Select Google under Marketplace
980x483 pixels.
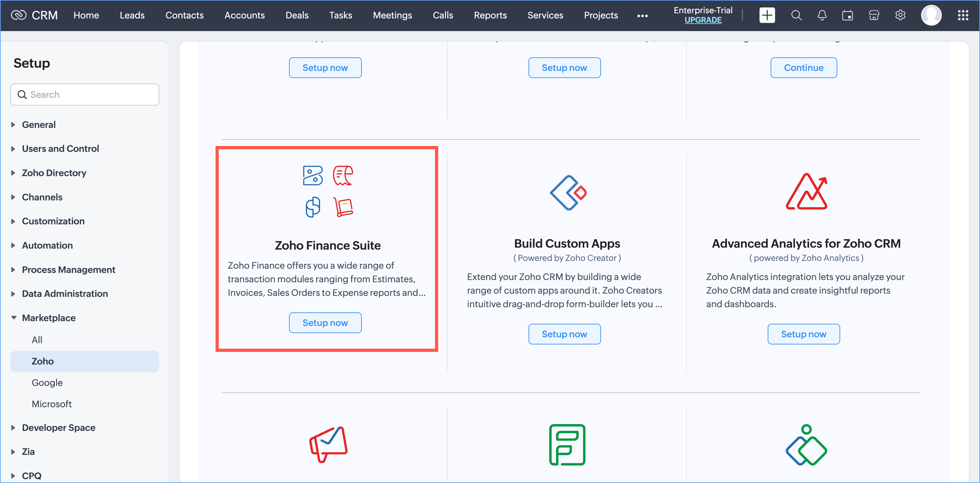pos(47,383)
